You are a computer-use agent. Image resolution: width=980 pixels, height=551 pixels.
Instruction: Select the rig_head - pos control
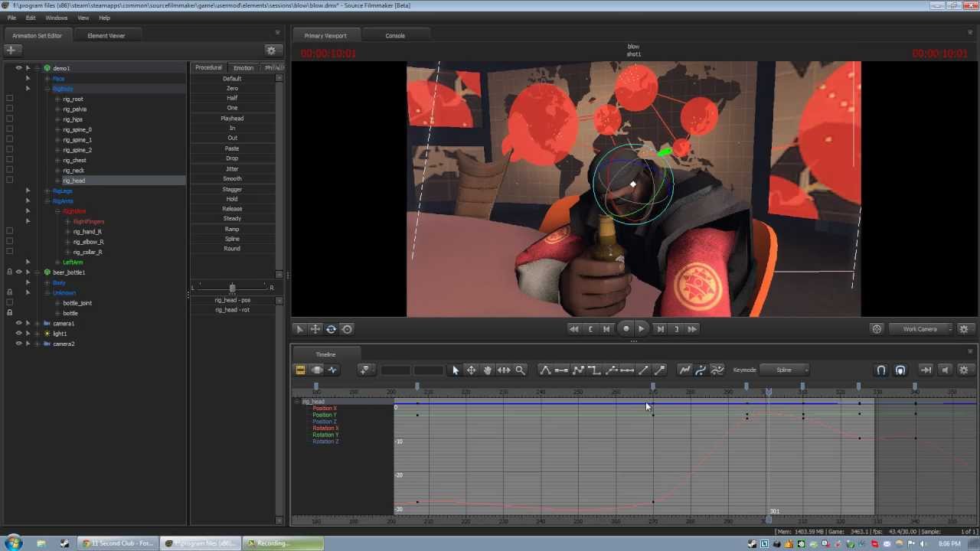pyautogui.click(x=233, y=300)
